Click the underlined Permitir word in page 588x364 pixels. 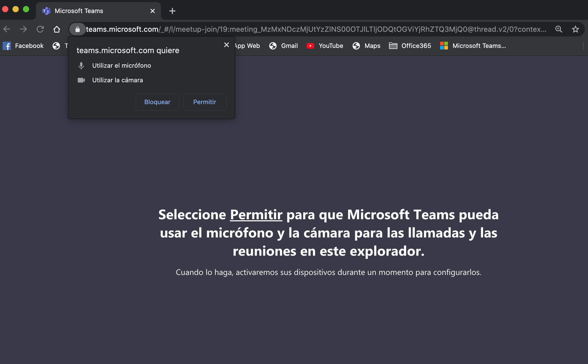click(x=256, y=215)
